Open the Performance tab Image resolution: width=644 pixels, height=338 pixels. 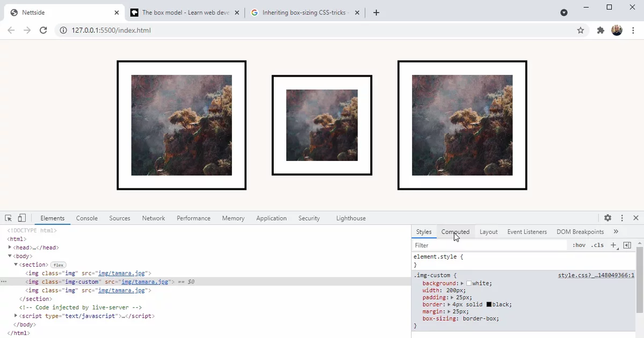pyautogui.click(x=194, y=218)
